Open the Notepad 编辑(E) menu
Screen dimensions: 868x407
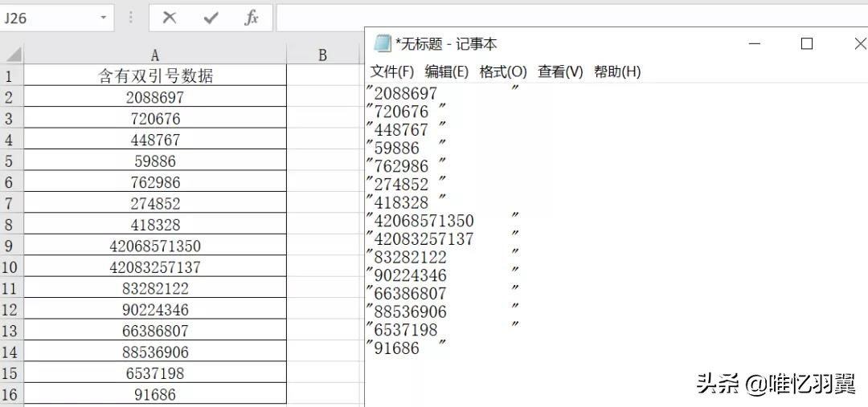tap(447, 72)
